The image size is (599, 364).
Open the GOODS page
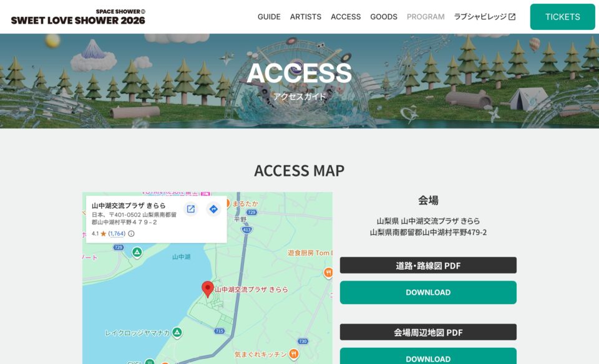click(384, 17)
